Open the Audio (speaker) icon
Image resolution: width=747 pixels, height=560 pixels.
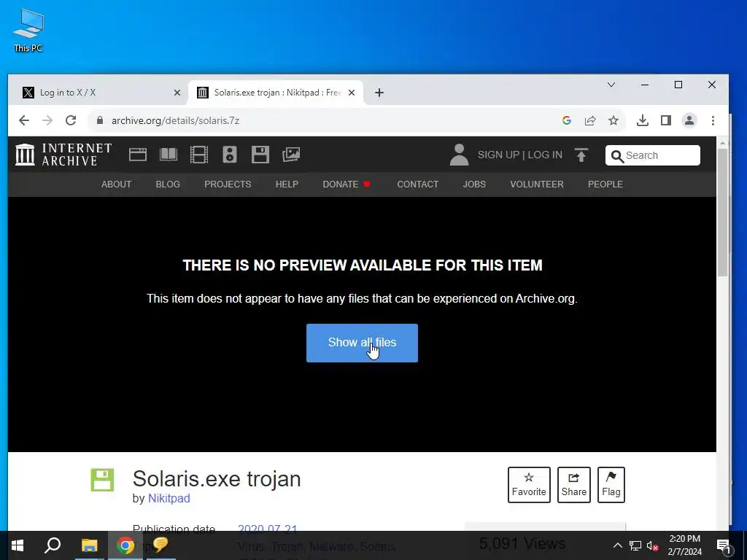click(230, 155)
